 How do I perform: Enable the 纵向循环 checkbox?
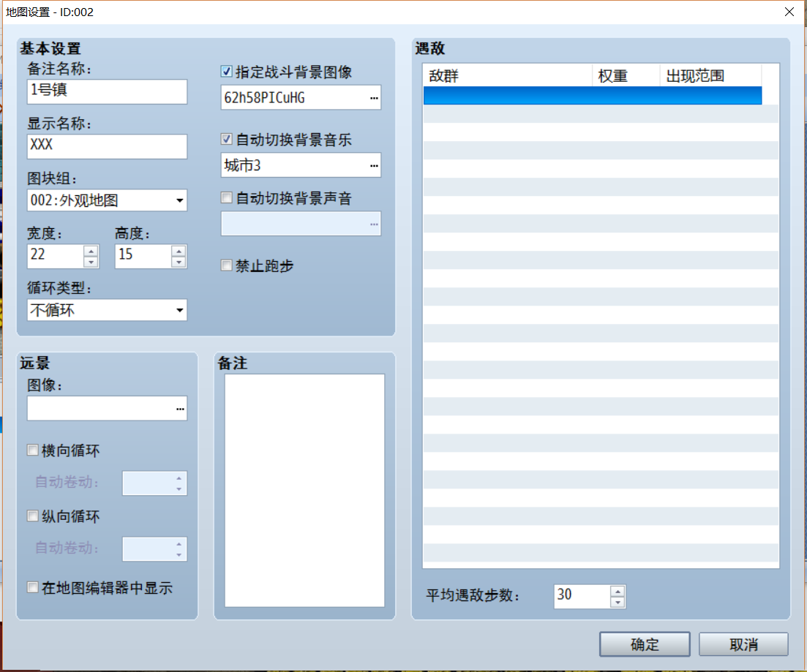(32, 516)
